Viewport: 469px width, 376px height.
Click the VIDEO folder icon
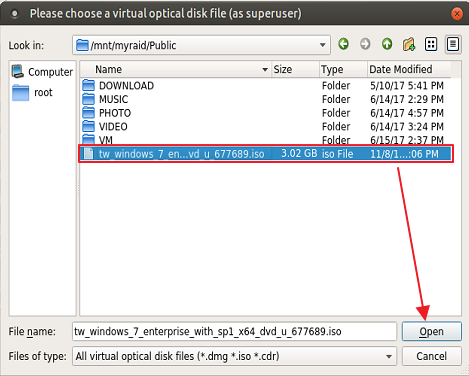88,126
